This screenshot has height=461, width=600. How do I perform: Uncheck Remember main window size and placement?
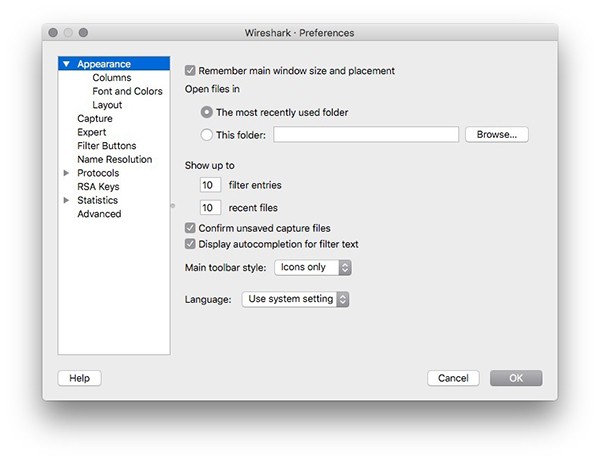click(190, 70)
